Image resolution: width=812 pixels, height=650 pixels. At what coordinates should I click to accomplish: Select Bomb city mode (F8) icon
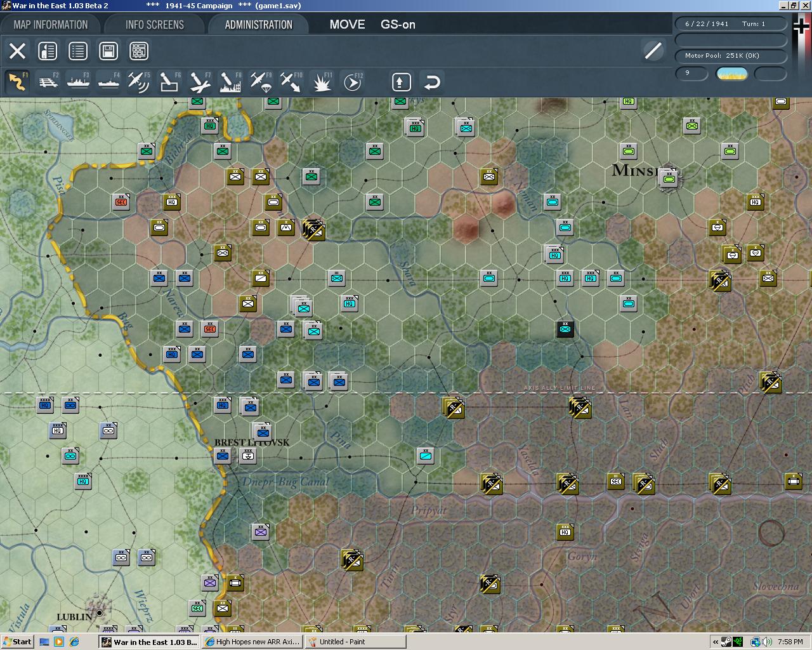pyautogui.click(x=230, y=82)
